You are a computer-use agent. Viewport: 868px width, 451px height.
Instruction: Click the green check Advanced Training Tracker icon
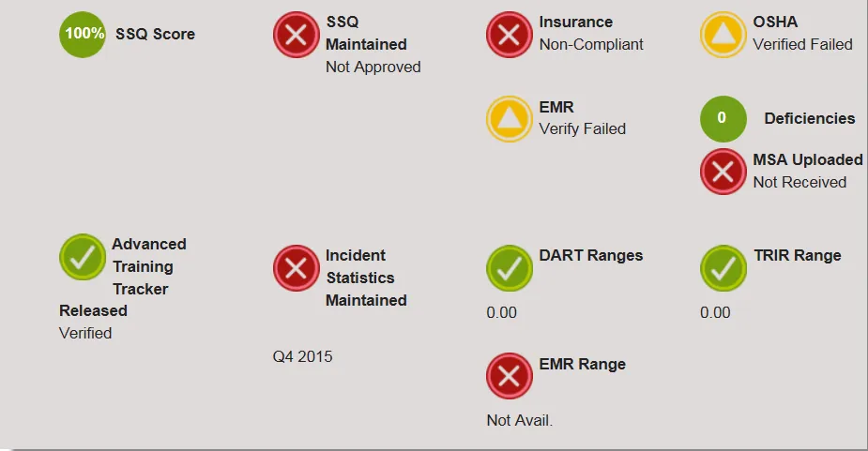coord(83,257)
